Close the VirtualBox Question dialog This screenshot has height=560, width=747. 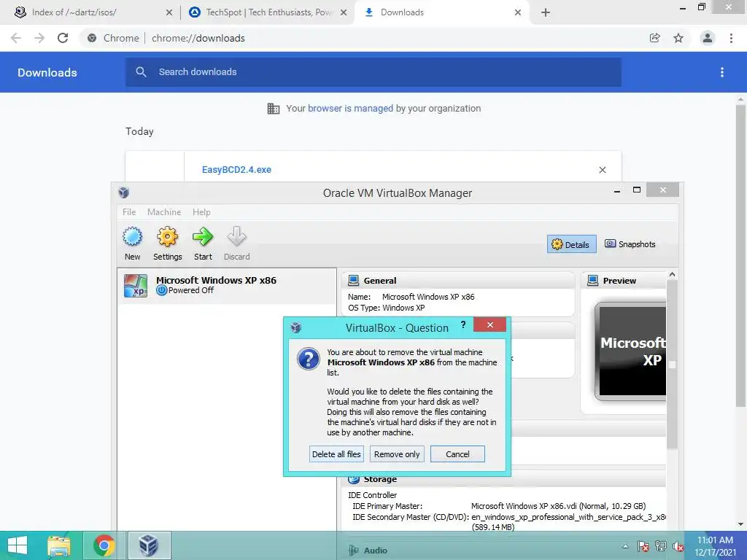489,324
